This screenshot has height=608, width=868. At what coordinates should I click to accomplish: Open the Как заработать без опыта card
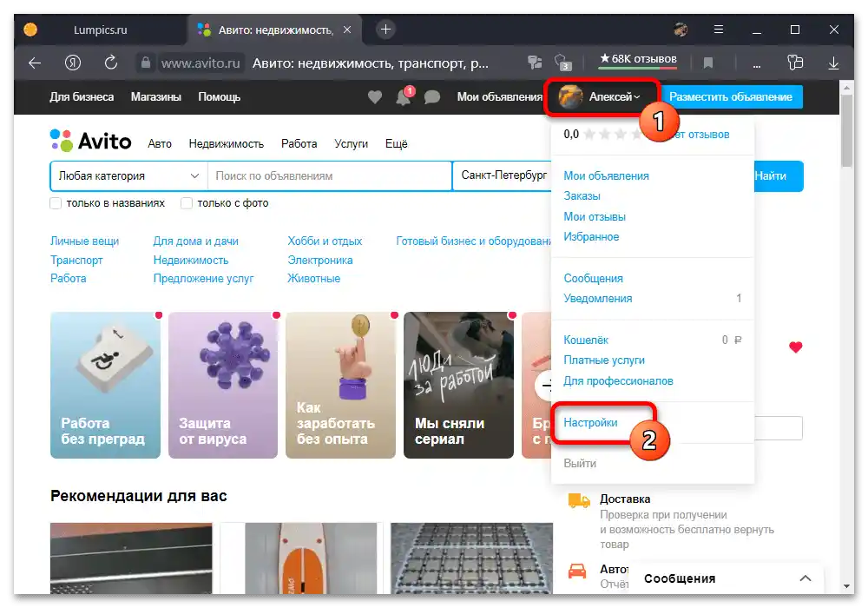(x=340, y=385)
